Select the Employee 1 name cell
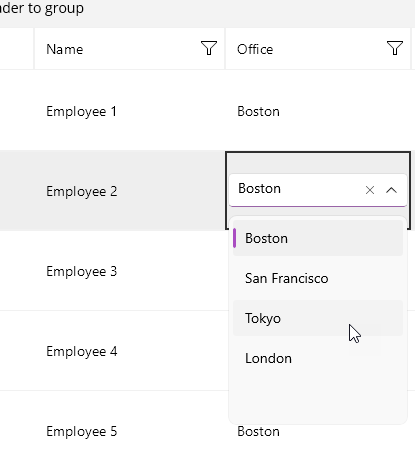Viewport: 415px width, 457px height. 129,110
